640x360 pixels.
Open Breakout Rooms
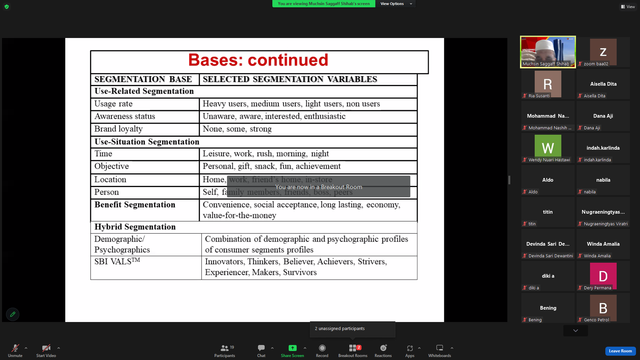[x=353, y=350]
